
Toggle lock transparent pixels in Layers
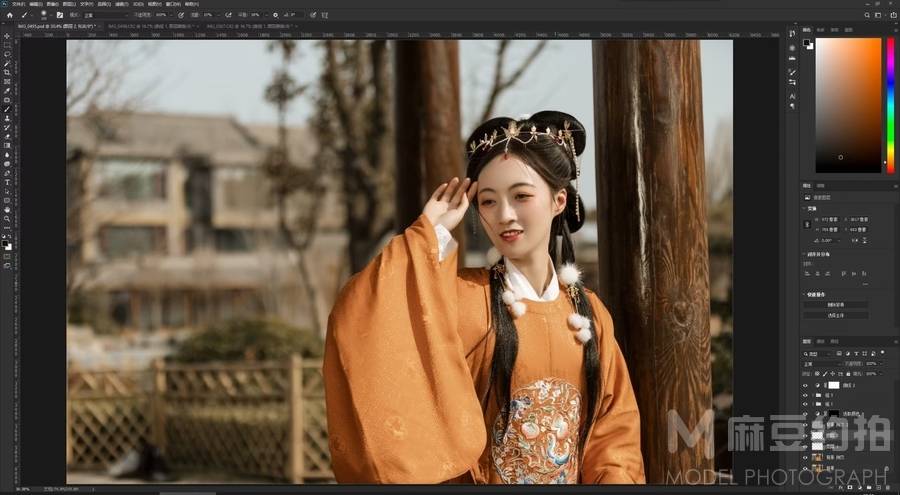point(818,374)
